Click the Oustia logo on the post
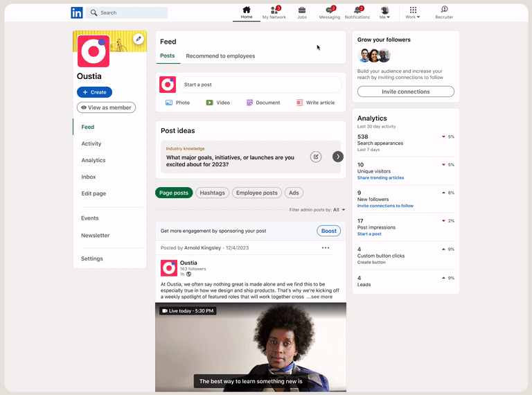The width and height of the screenshot is (532, 395). point(169,268)
